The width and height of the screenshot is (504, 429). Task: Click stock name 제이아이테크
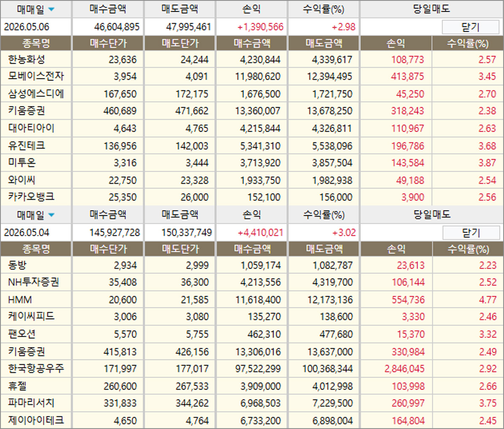(x=36, y=420)
